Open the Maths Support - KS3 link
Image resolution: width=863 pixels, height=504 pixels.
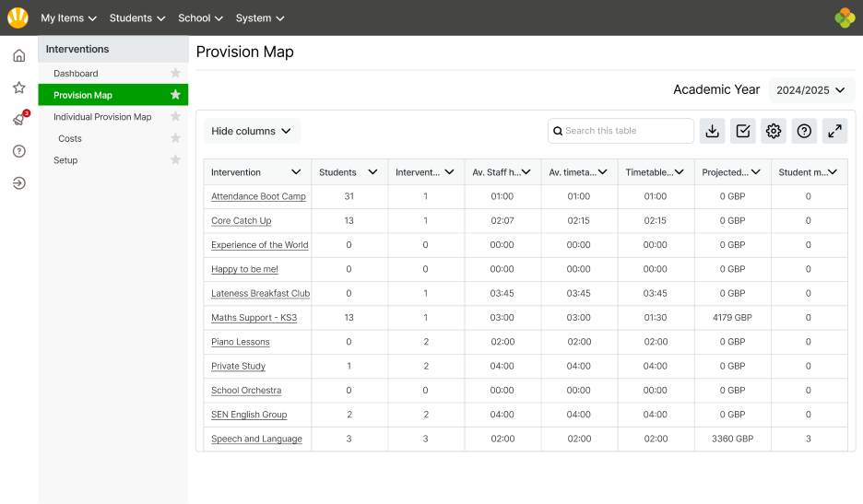254,318
